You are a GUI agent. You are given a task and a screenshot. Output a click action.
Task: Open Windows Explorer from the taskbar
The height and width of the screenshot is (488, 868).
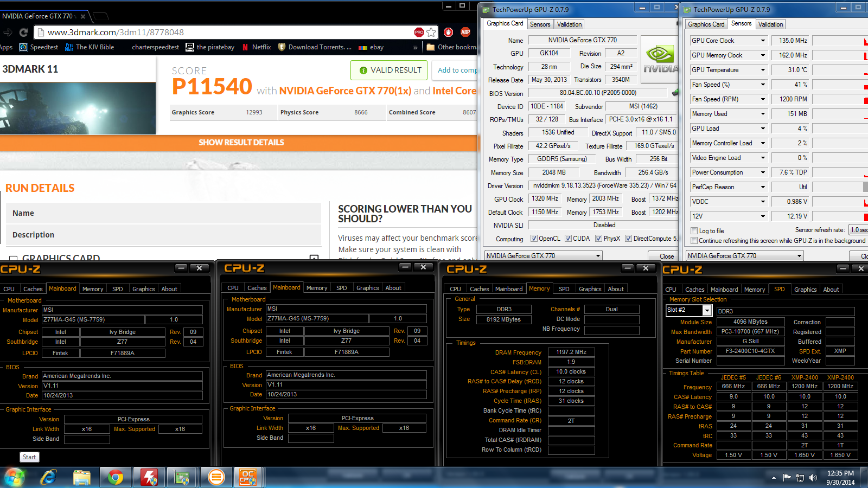point(82,478)
